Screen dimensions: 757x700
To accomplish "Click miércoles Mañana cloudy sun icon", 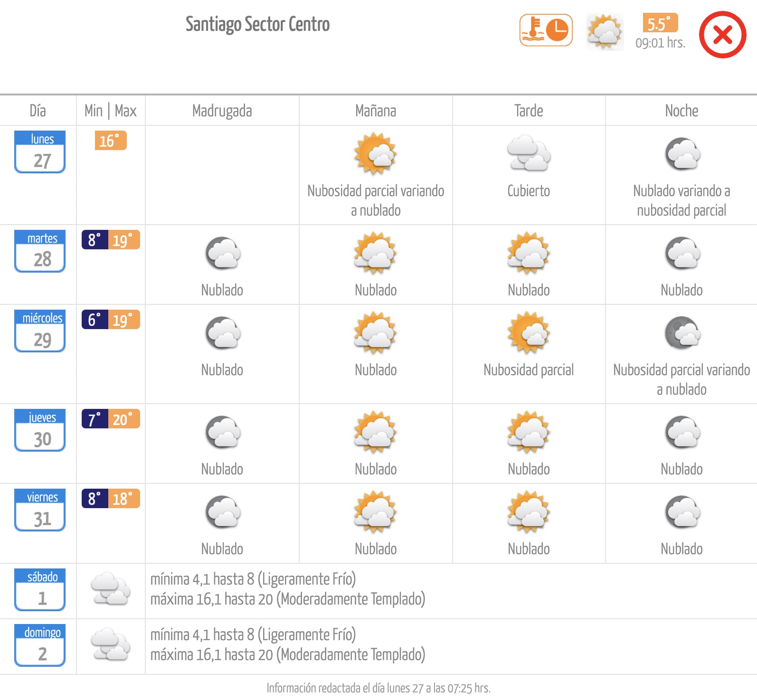I will (376, 333).
